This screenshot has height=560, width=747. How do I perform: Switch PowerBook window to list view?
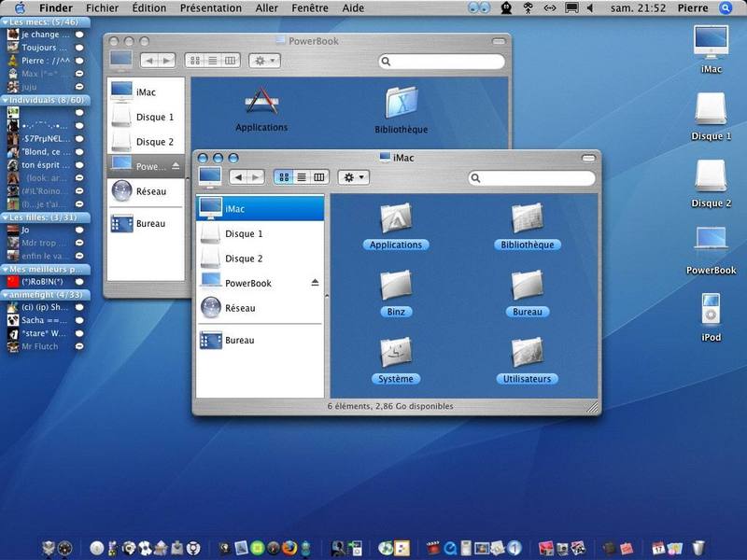pyautogui.click(x=213, y=61)
